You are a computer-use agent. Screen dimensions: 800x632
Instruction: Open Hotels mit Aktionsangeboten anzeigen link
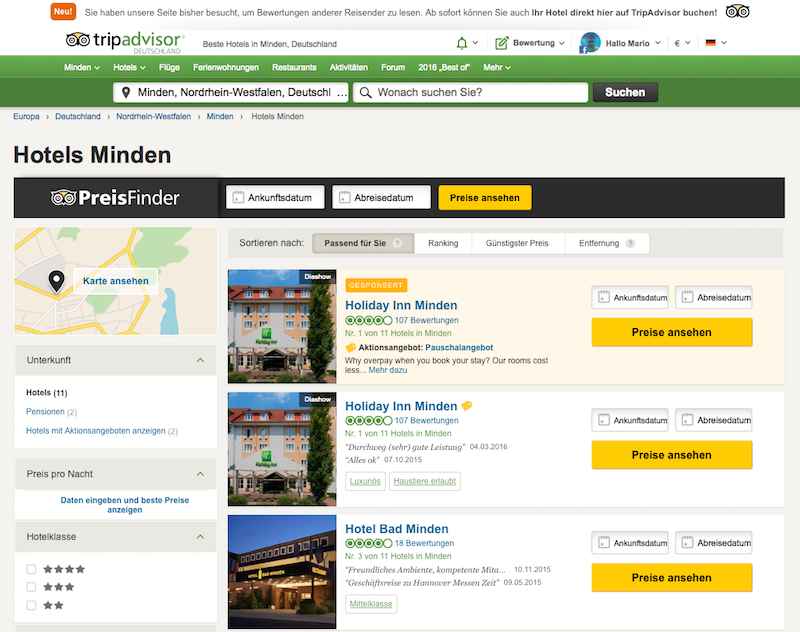96,431
